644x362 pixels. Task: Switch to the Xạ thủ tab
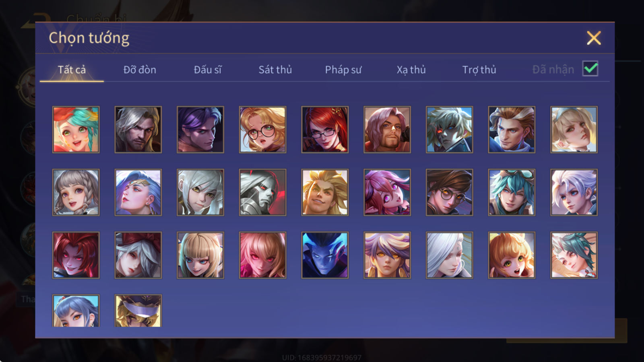[411, 70]
